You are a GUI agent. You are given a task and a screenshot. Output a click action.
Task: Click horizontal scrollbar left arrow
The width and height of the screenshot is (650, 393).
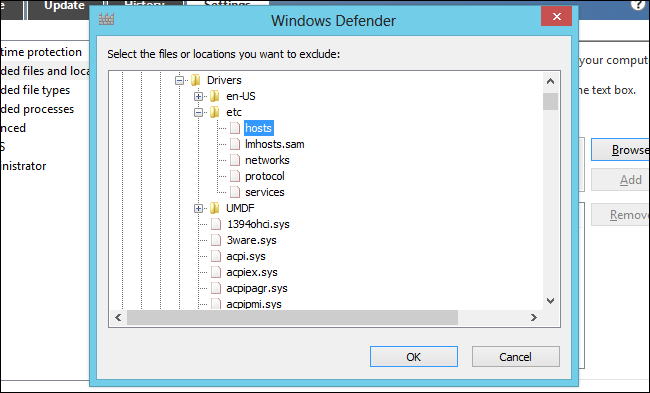[x=119, y=318]
